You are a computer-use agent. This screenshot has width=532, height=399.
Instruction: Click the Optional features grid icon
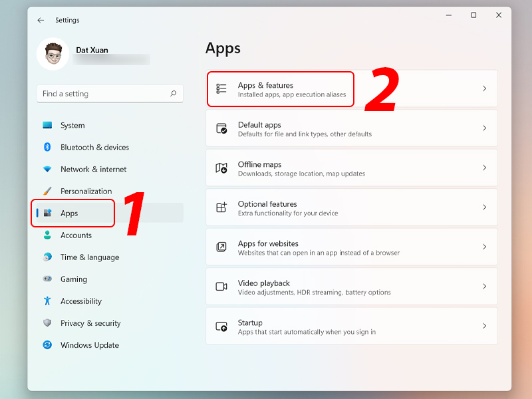(x=221, y=207)
